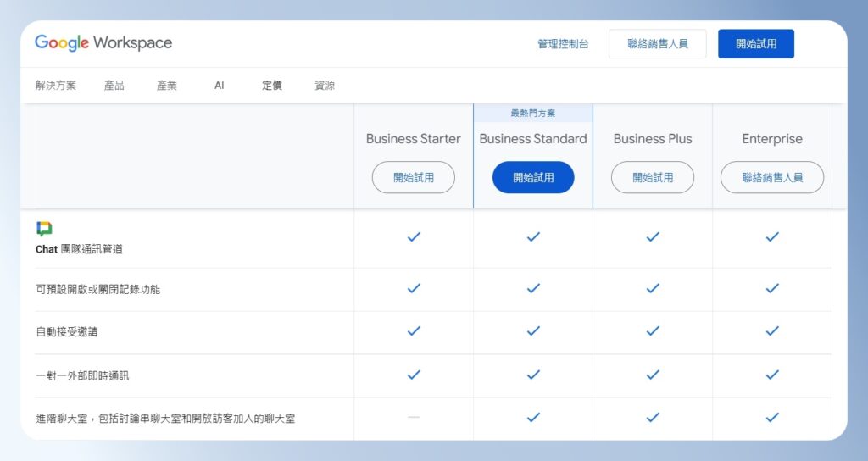The image size is (868, 461).
Task: Click Enterprise checkmark in Chat row
Action: (772, 237)
